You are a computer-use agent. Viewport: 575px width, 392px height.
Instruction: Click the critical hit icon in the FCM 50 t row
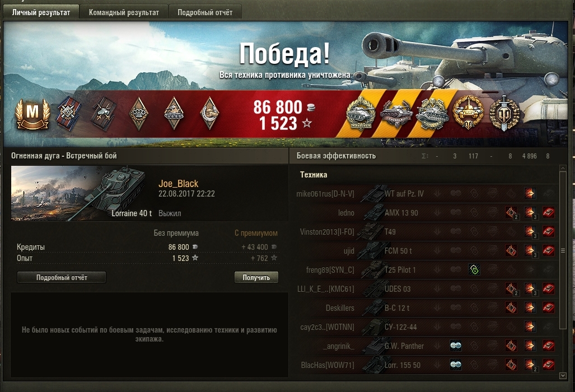(x=511, y=251)
